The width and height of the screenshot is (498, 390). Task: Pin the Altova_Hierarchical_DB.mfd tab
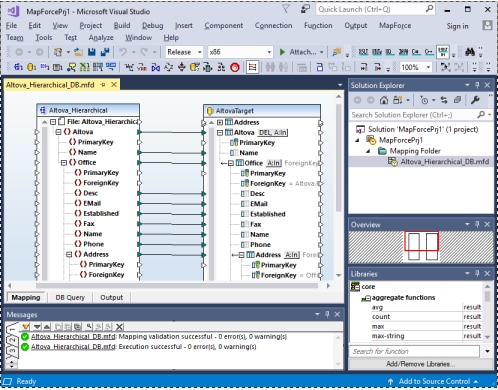[103, 85]
